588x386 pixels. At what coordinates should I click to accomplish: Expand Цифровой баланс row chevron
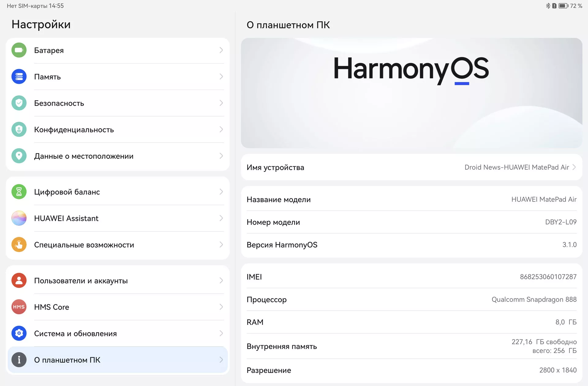click(221, 192)
